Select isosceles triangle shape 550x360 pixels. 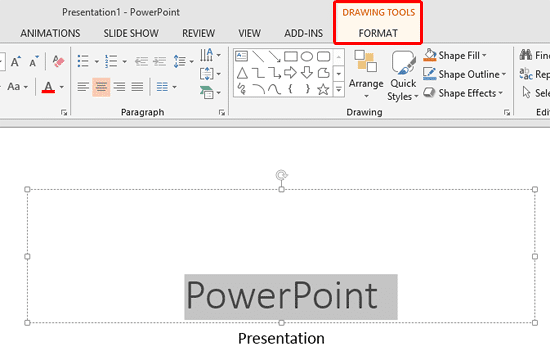(242, 73)
